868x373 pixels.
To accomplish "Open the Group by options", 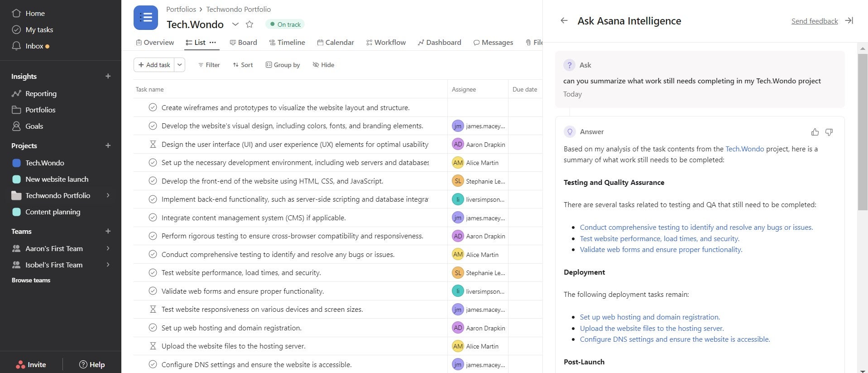I will coord(283,65).
